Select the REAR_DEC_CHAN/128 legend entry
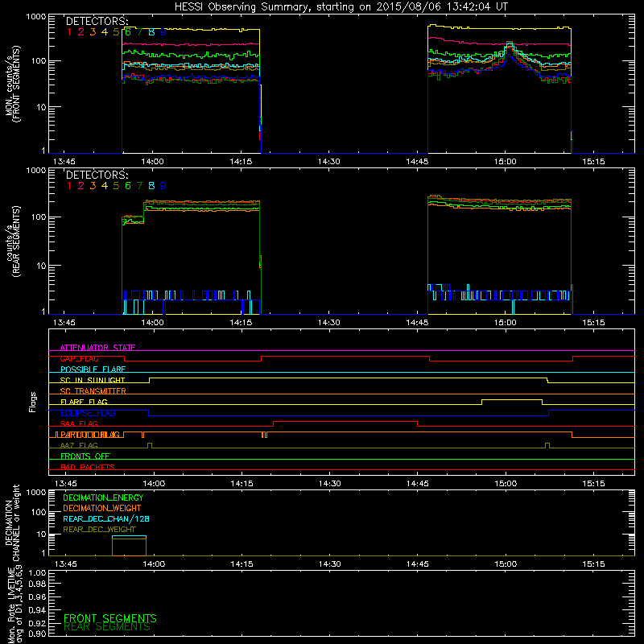The image size is (644, 644). pyautogui.click(x=106, y=518)
